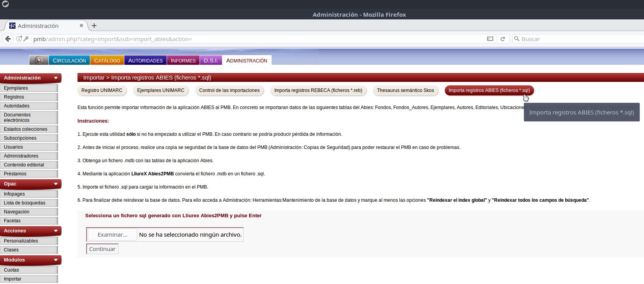The height and width of the screenshot is (284, 644).
Task: Collapse the Opac sidebar section
Action: tap(56, 184)
